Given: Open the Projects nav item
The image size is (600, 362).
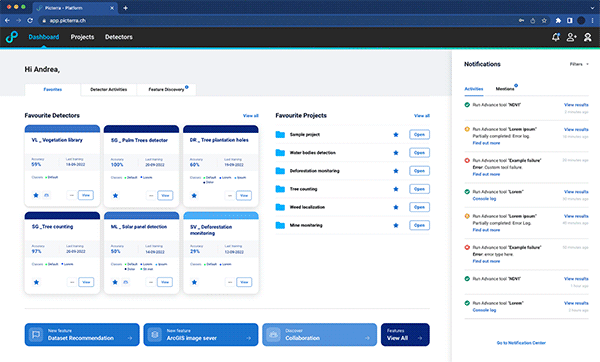Looking at the screenshot, I should pyautogui.click(x=82, y=37).
